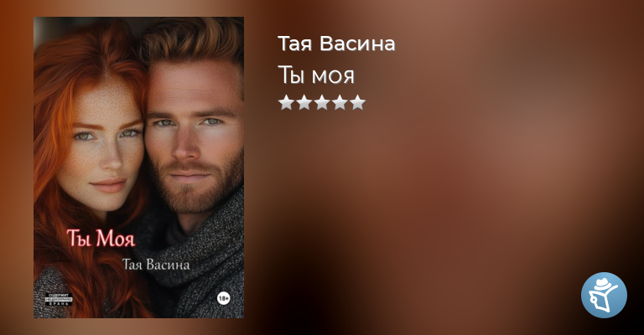This screenshot has height=335, width=644.
Task: Open the author name Тая Васина heading
Action: pyautogui.click(x=336, y=44)
